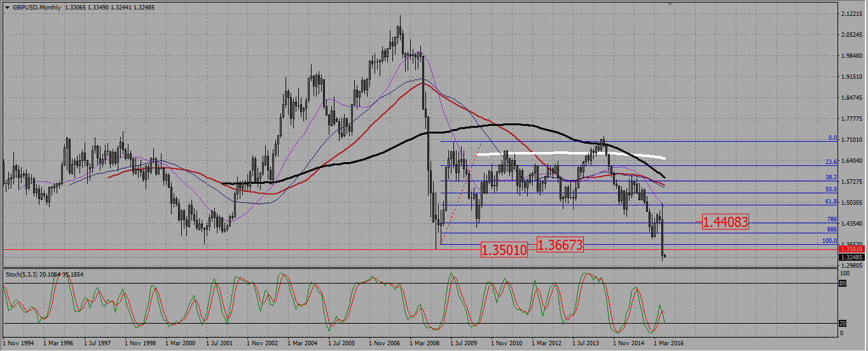Click the GBPUSD,Monthly chart title
Image resolution: width=868 pixels, height=351 pixels.
[36, 8]
